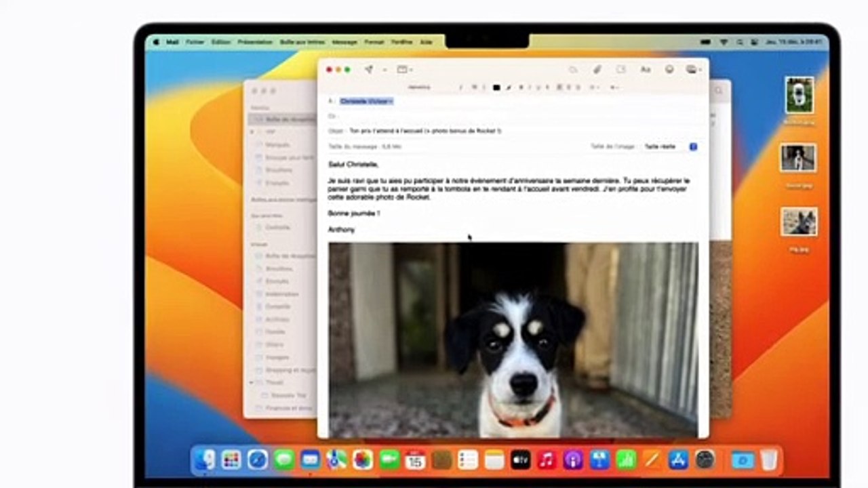This screenshot has height=488, width=868.
Task: Send the message with the paper plane icon
Action: 369,69
